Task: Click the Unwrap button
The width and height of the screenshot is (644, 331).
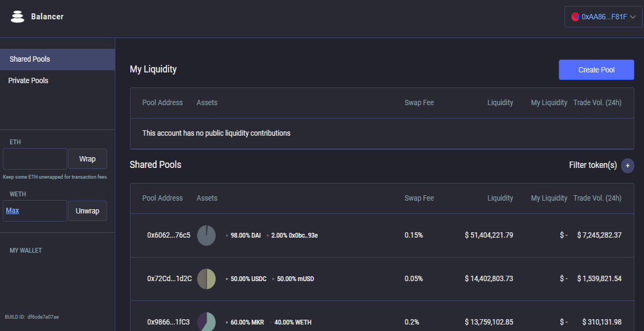Action: 87,211
